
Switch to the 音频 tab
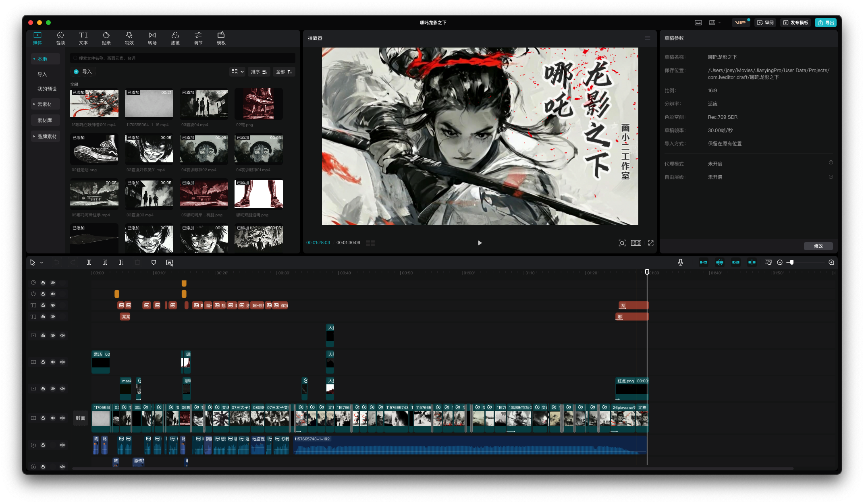click(60, 38)
